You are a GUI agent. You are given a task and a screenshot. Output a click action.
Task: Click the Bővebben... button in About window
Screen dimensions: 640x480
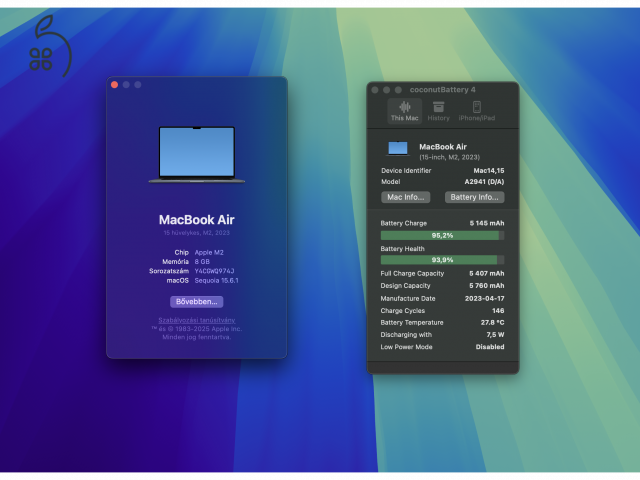(x=196, y=302)
